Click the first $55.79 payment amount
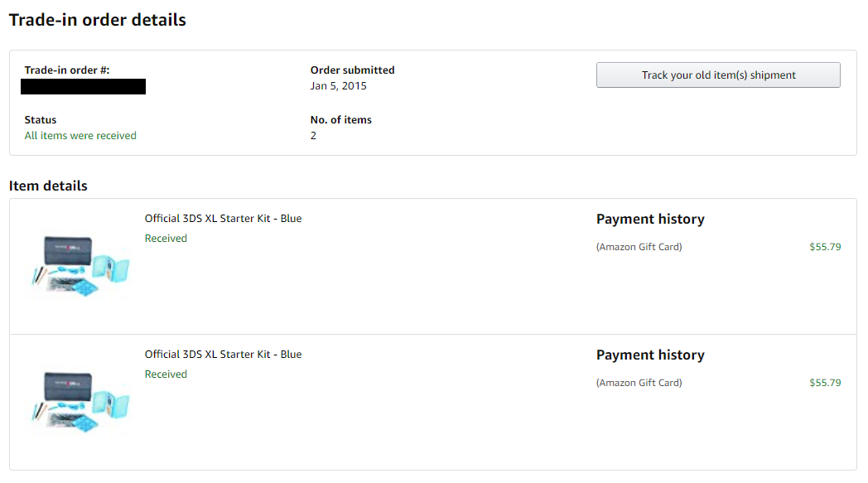This screenshot has height=483, width=868. click(825, 247)
